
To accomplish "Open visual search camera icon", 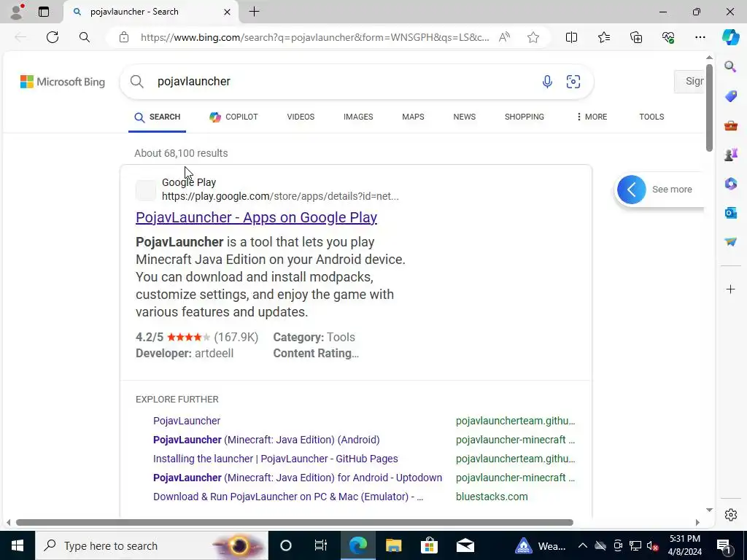I will (x=573, y=82).
